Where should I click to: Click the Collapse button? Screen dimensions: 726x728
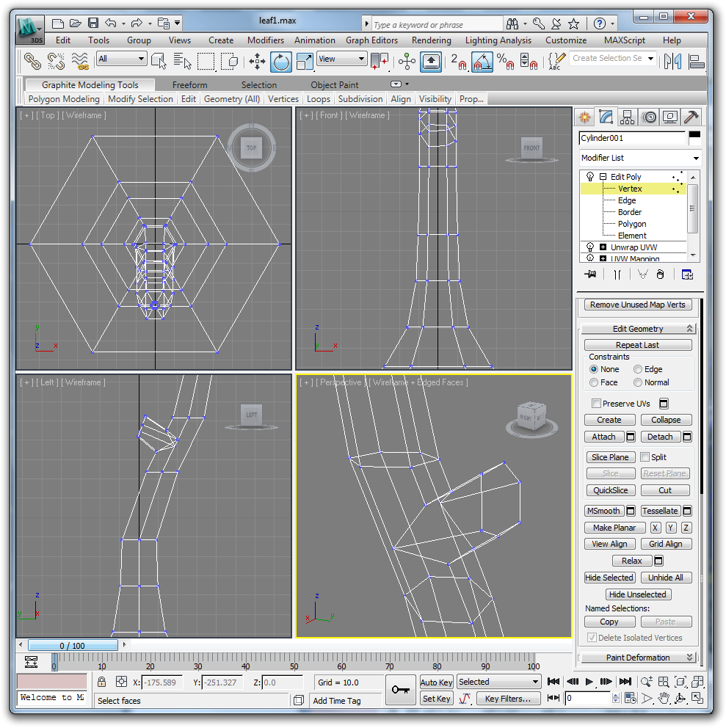tap(665, 420)
